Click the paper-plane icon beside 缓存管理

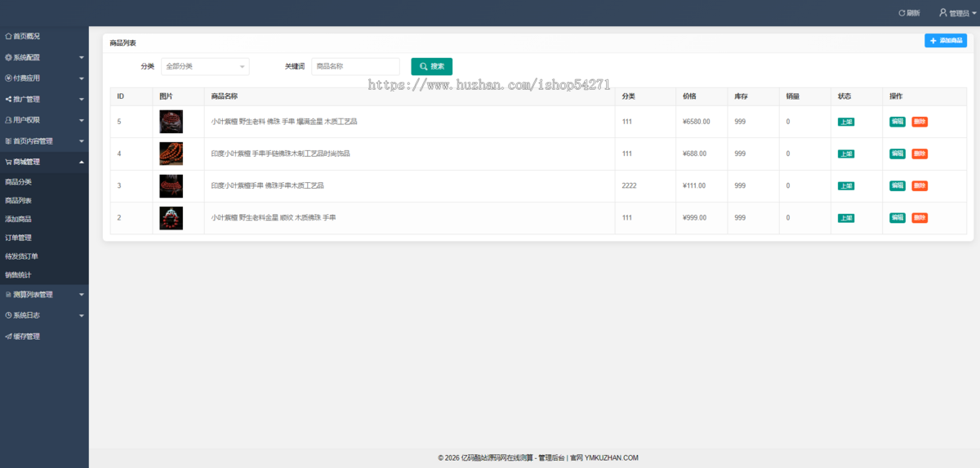(8, 337)
